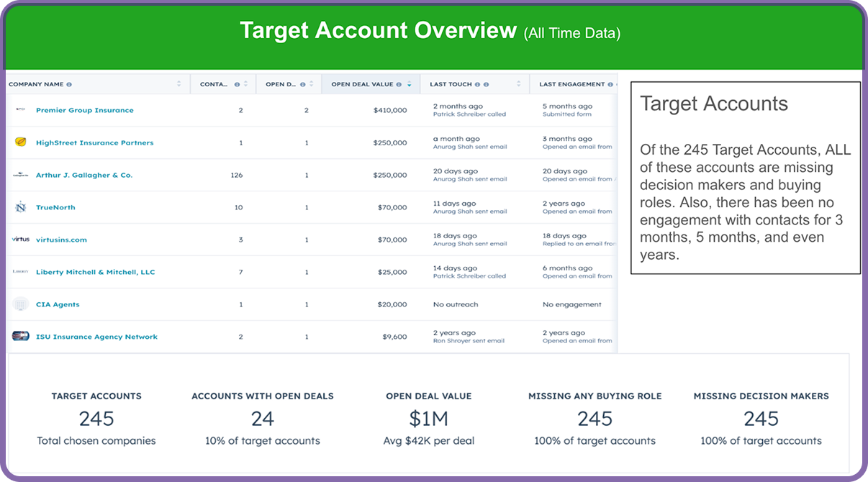The image size is (868, 482).
Task: Click the TrueNorth company logo
Action: coord(20,207)
